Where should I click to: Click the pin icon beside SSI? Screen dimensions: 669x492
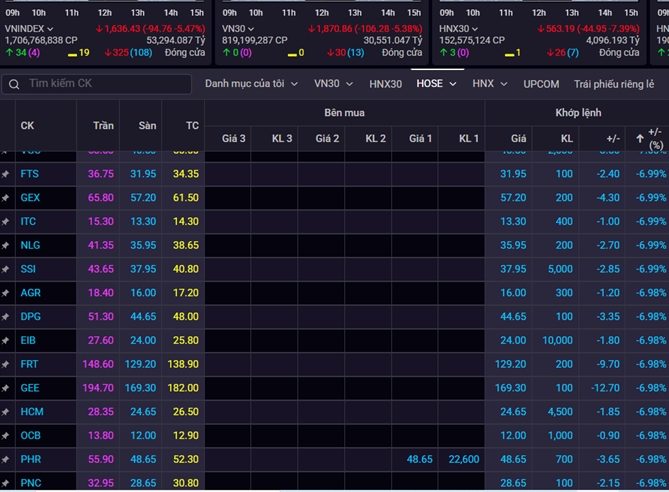pos(6,269)
